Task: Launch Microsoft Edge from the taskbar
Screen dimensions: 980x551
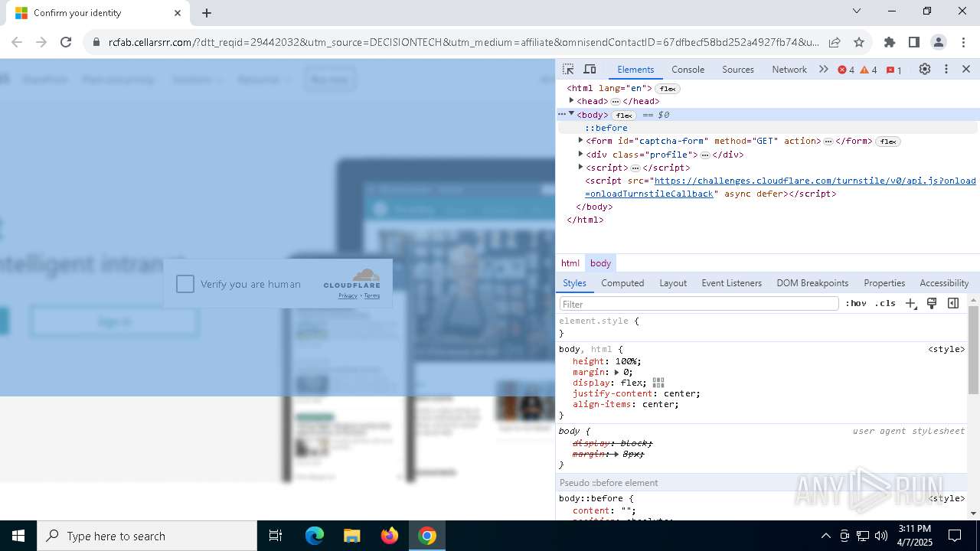Action: (315, 536)
